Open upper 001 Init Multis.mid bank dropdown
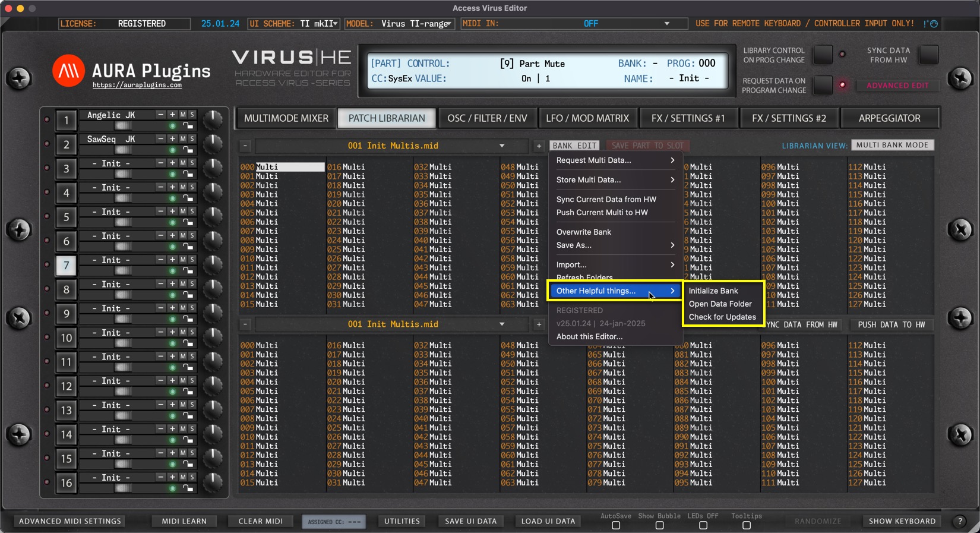 click(x=392, y=146)
